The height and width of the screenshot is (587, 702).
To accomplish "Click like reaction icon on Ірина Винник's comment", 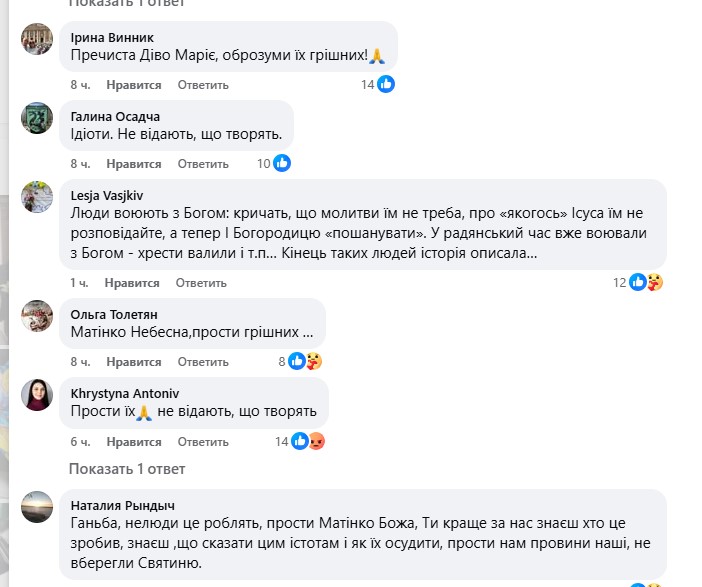I will click(386, 85).
